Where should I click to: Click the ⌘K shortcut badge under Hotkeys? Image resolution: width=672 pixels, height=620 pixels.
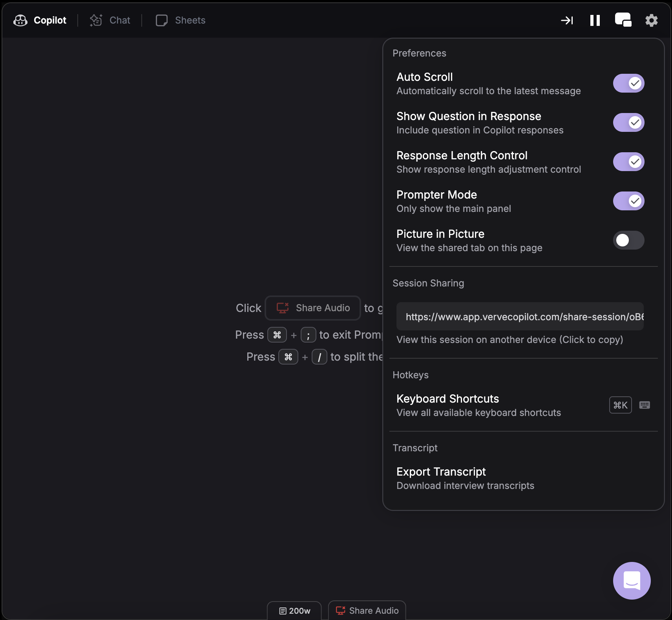tap(620, 405)
